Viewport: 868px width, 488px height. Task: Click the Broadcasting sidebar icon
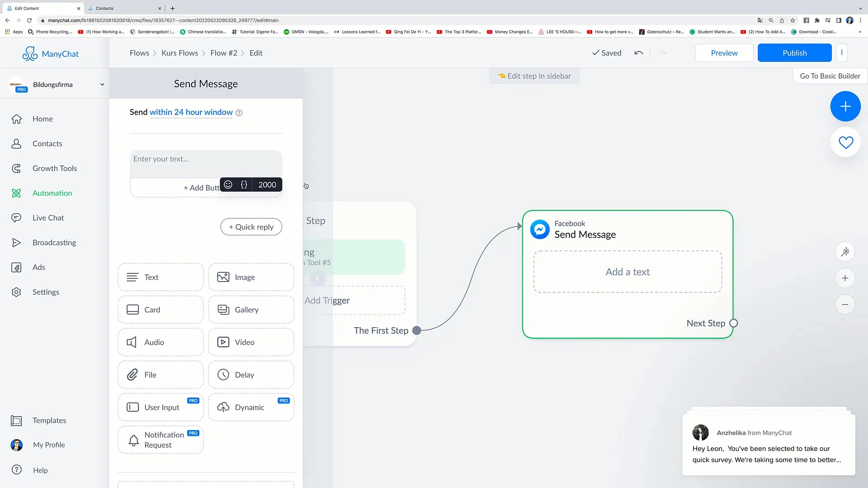pyautogui.click(x=16, y=243)
